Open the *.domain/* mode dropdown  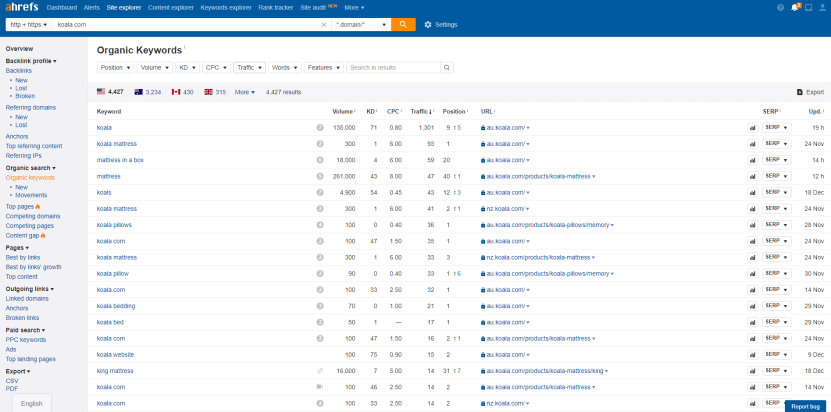click(361, 24)
